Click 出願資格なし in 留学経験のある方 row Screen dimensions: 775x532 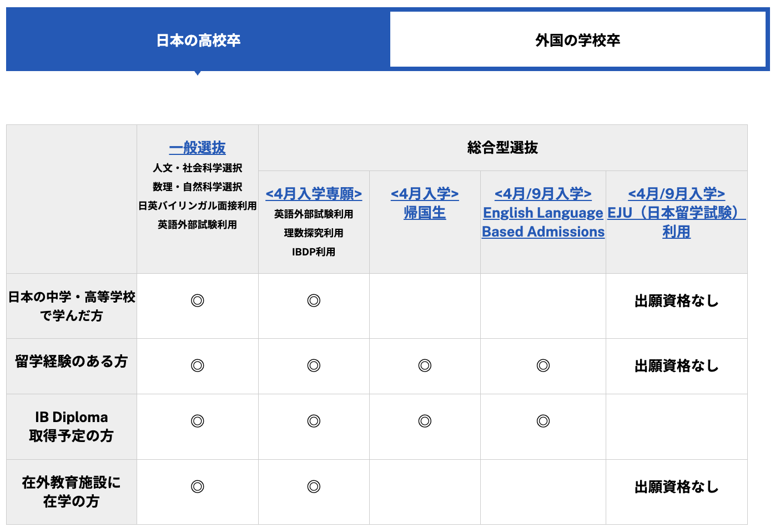click(676, 366)
